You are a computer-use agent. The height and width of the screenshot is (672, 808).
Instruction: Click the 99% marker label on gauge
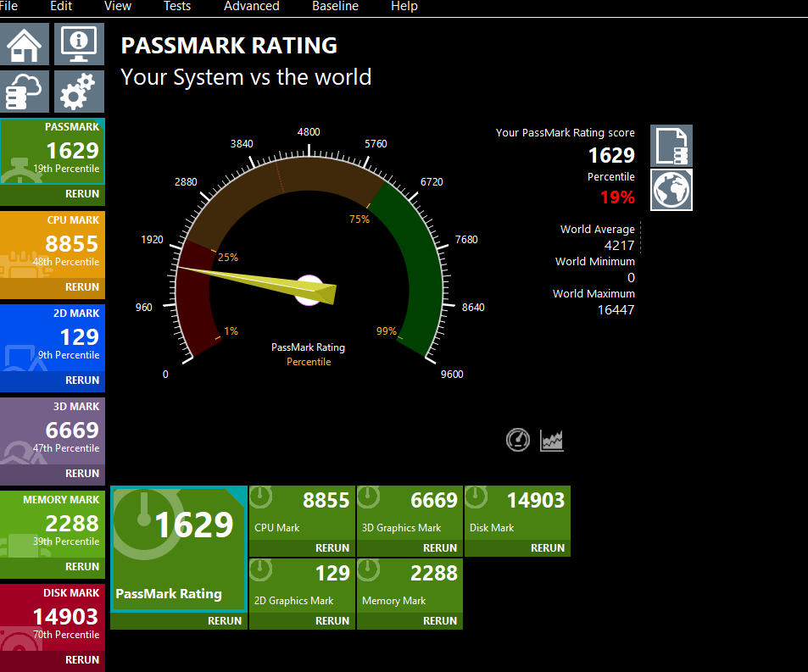(387, 331)
